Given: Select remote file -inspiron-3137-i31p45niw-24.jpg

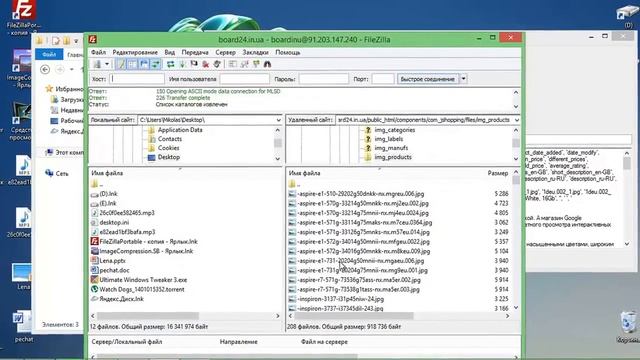Looking at the screenshot, I should pyautogui.click(x=340, y=299).
